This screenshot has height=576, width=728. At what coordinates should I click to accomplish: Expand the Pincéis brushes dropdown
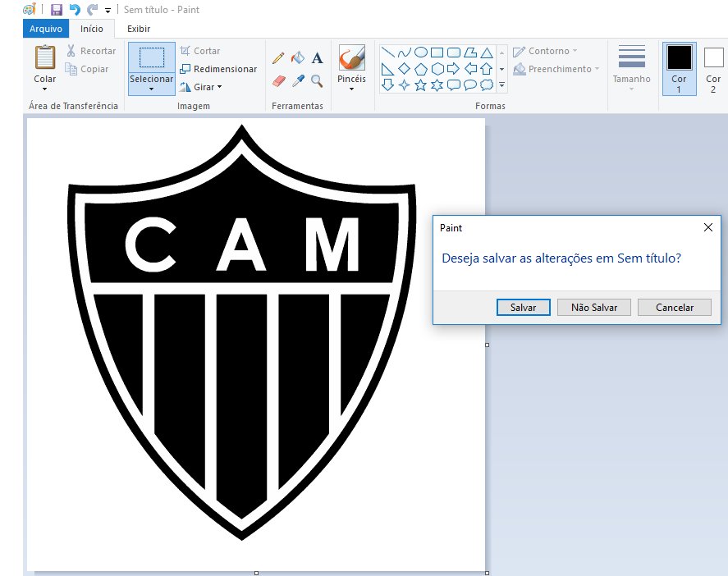pos(351,89)
